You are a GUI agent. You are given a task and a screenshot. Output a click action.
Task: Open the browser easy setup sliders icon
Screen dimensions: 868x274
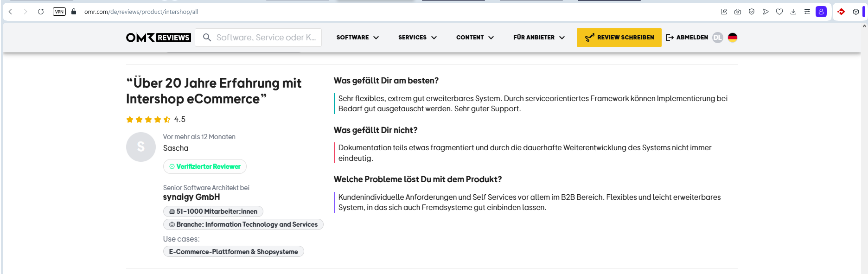(807, 12)
